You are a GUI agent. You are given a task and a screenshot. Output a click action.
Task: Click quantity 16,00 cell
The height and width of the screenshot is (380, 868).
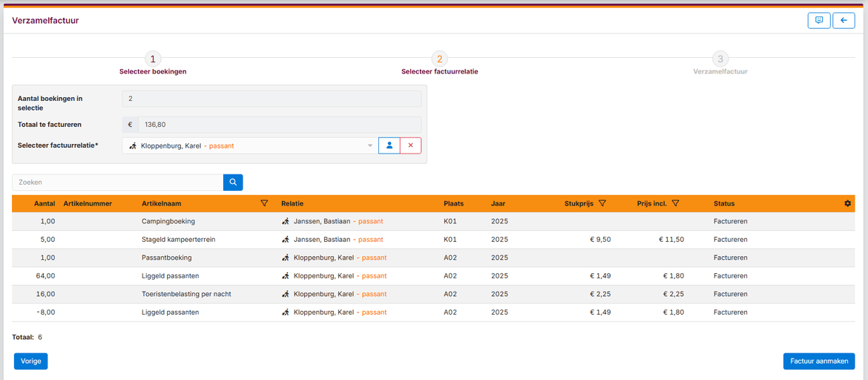46,294
